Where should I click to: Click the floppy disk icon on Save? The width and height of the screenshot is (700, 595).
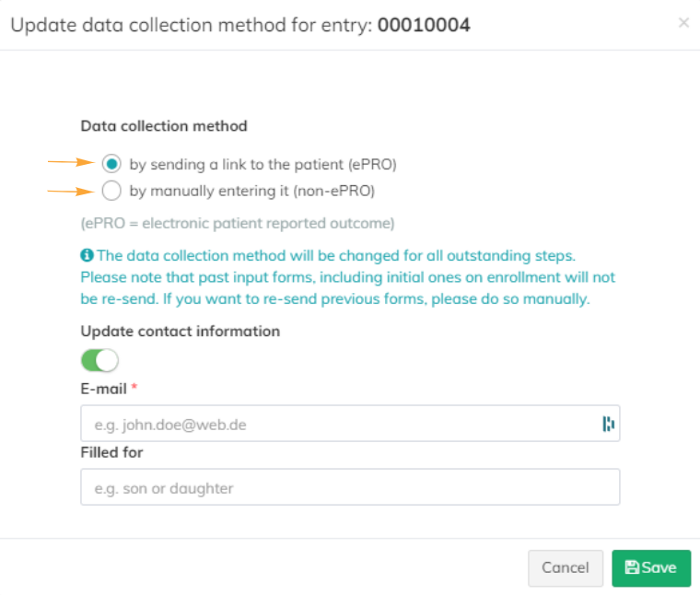point(632,568)
